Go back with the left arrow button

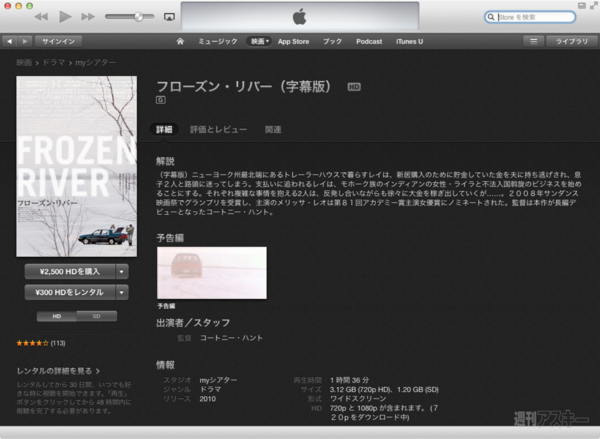click(10, 41)
